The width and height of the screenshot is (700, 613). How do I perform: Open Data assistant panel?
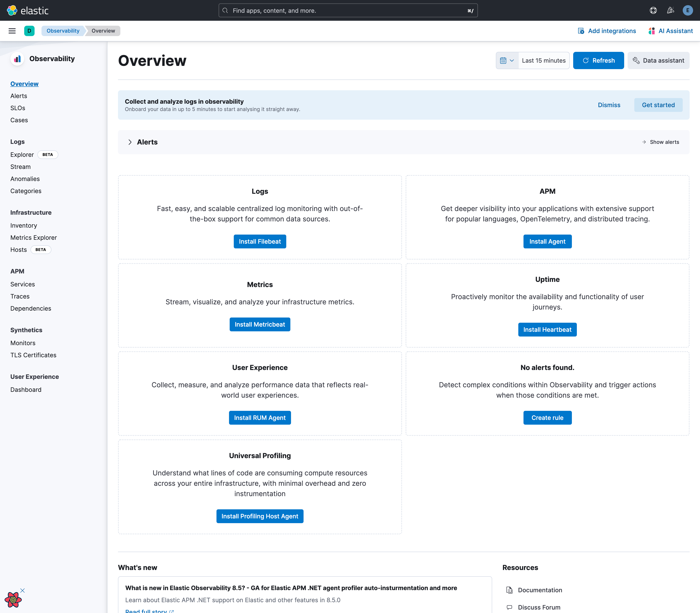click(x=658, y=60)
